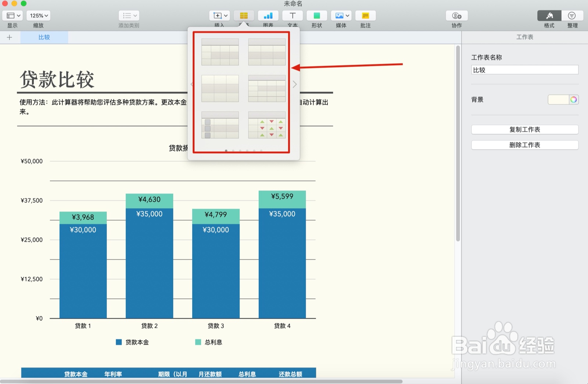Viewport: 588px width, 384px height.
Task: Select the 比较 sheet tab
Action: tap(44, 37)
